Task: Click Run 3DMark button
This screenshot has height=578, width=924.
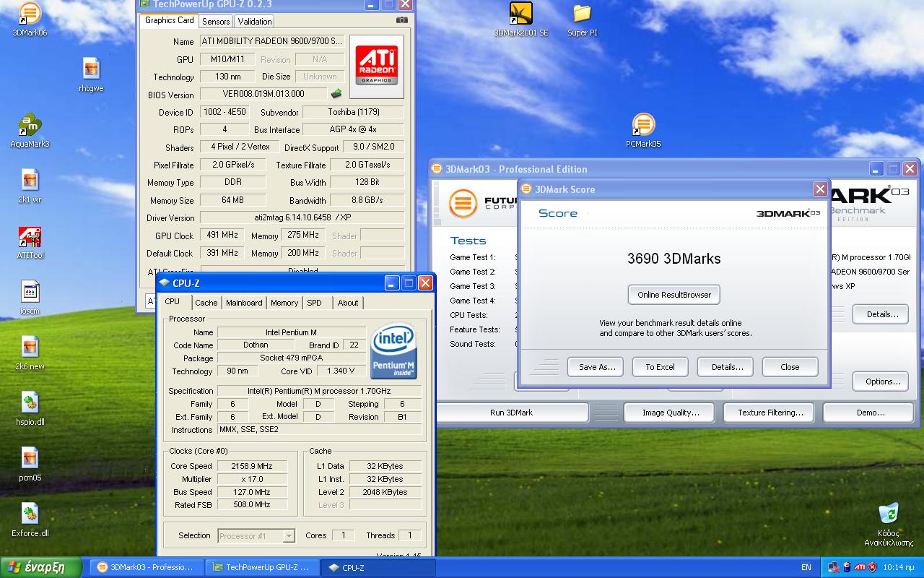Action: pos(511,413)
